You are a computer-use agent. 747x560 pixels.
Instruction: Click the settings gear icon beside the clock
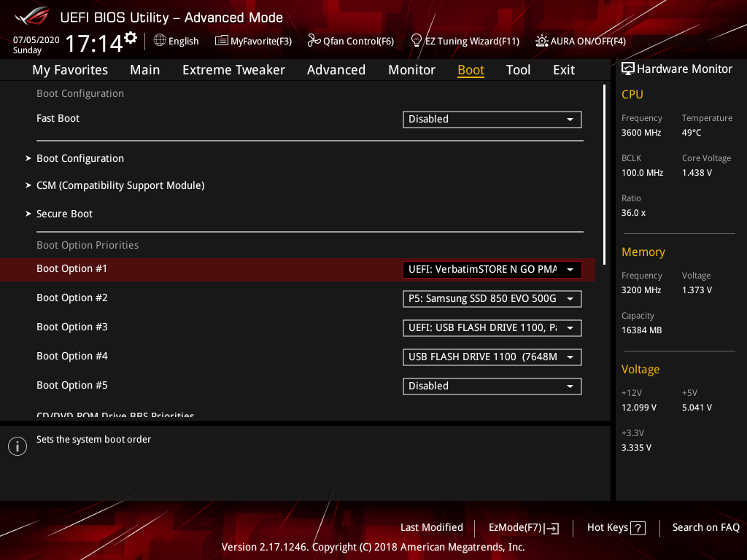pos(131,37)
